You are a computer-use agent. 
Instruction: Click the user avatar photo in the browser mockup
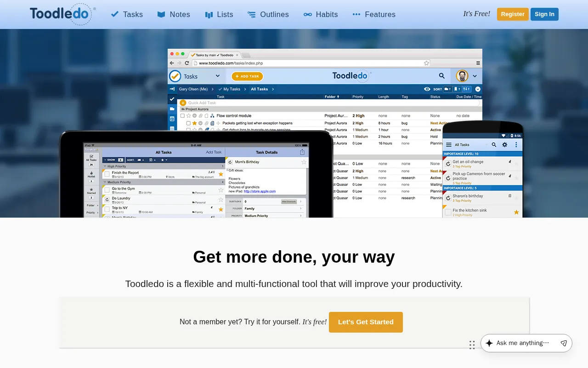coord(462,76)
